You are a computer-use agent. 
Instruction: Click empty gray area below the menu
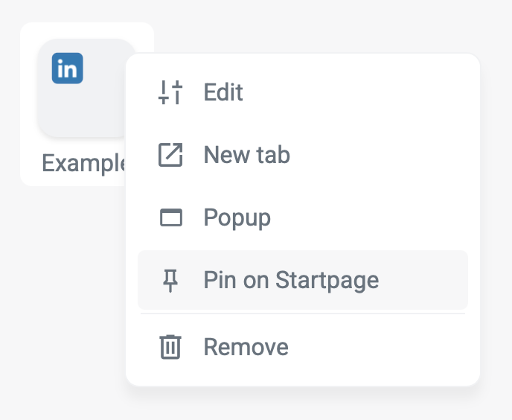(298, 404)
